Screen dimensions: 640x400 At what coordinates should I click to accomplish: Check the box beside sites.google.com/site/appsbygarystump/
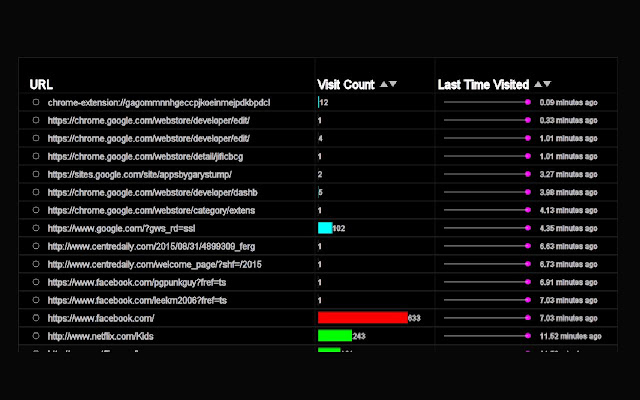pyautogui.click(x=36, y=174)
